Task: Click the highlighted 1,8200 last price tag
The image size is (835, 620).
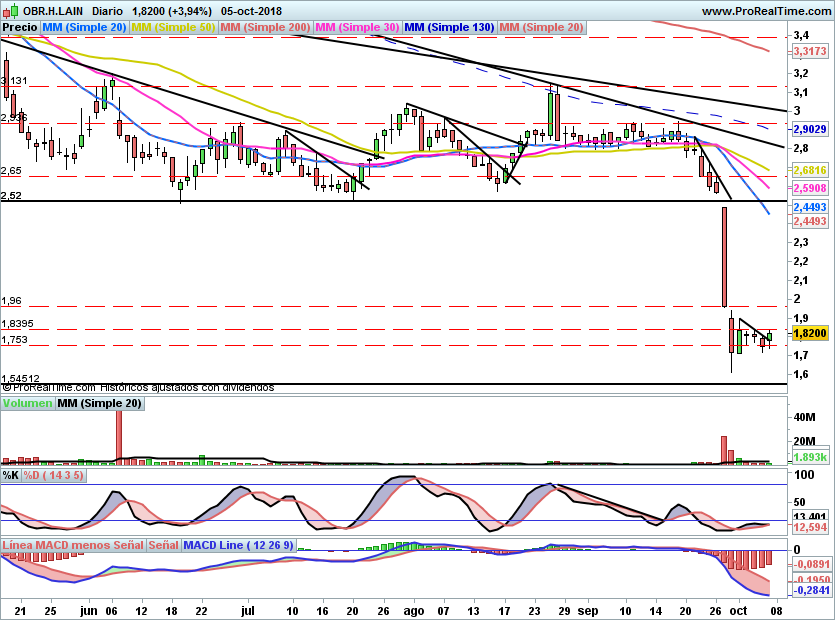Action: point(810,333)
